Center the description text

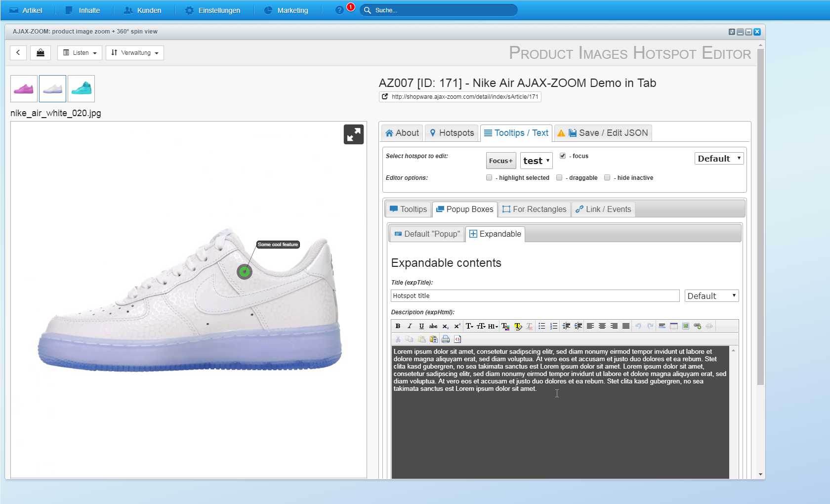coord(602,326)
